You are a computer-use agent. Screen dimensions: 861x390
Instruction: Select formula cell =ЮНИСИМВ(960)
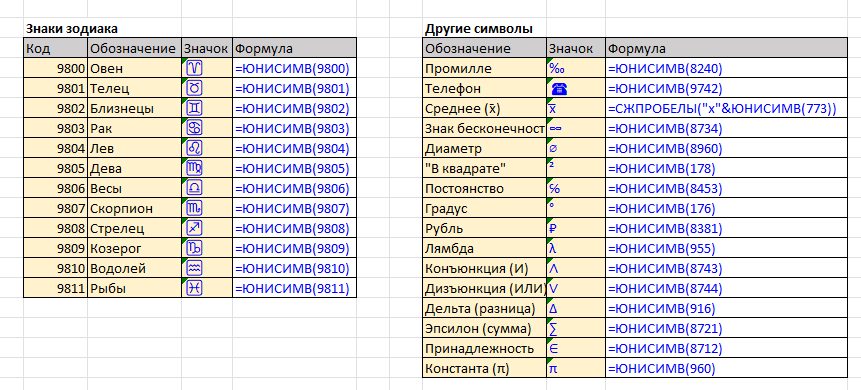(726, 369)
